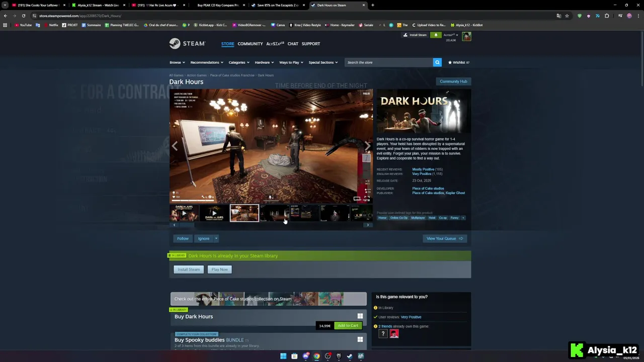Click the browser back arrow
This screenshot has height=362, width=644.
[x=6, y=16]
